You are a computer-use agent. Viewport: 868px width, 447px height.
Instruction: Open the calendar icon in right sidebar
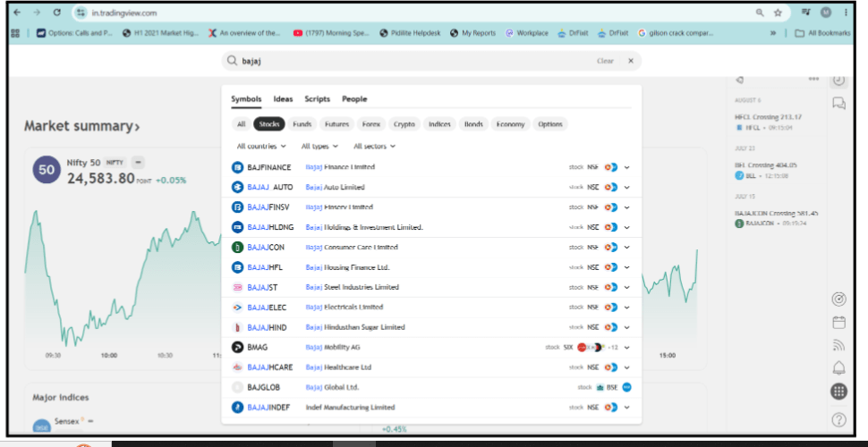tap(839, 323)
